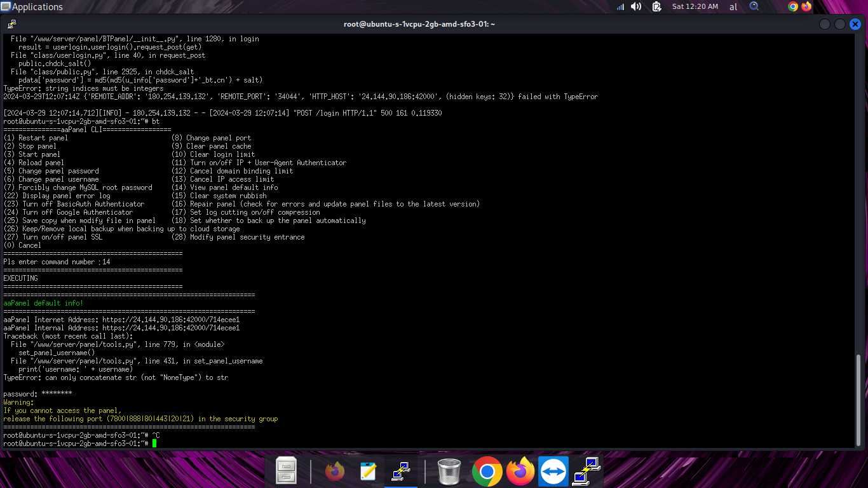
Task: Open the Trash can in the dock
Action: [x=449, y=471]
